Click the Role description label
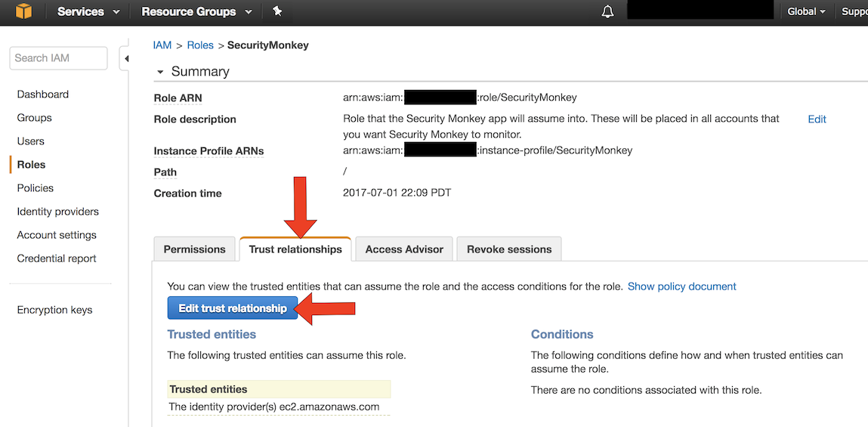Viewport: 868px width, 427px height. 195,119
